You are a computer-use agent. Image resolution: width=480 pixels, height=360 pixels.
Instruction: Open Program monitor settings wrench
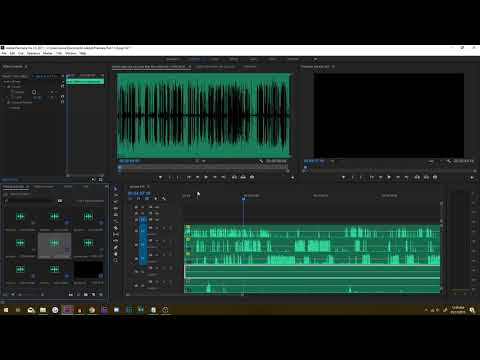[x=449, y=161]
